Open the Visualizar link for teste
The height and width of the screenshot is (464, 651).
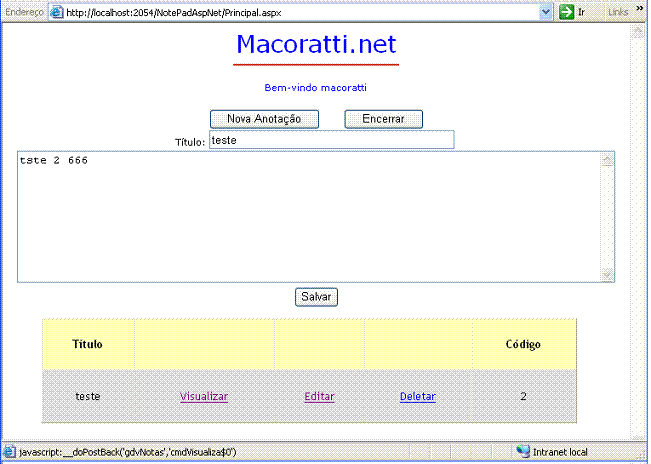[x=204, y=396]
